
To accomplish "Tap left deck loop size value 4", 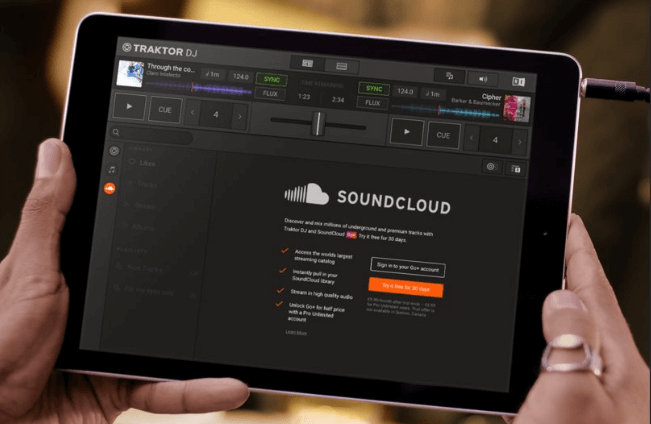I will click(215, 115).
